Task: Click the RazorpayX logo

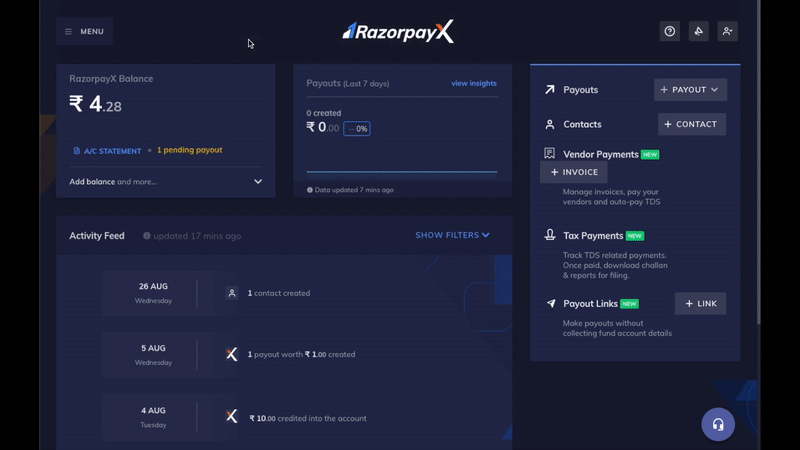Action: coord(398,32)
